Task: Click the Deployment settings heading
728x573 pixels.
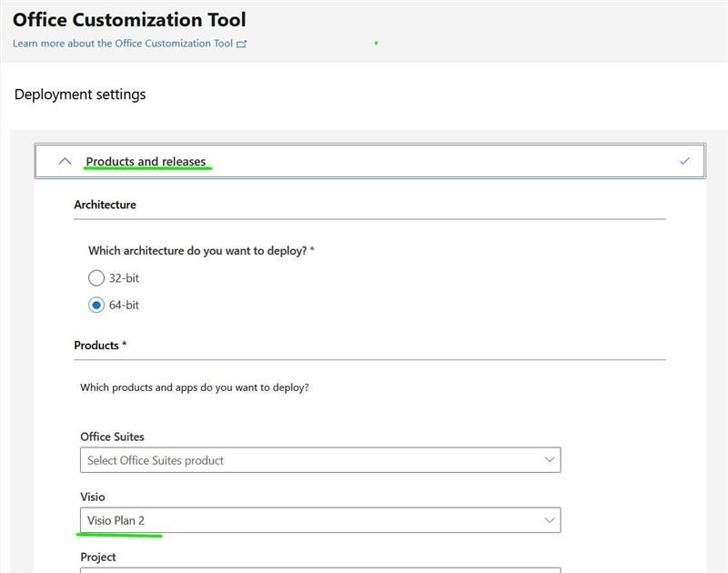Action: coord(80,95)
